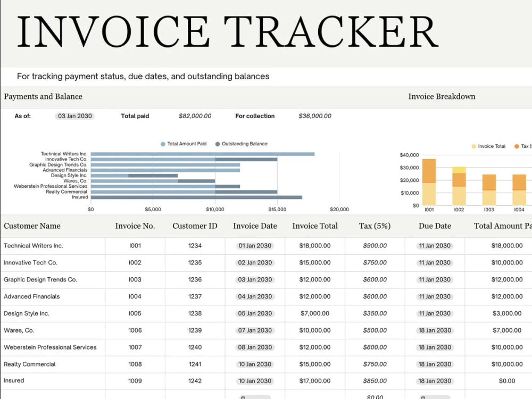Screen dimensions: 532x399
Task: Click the Total Amount Paid legend dot
Action: 163,144
